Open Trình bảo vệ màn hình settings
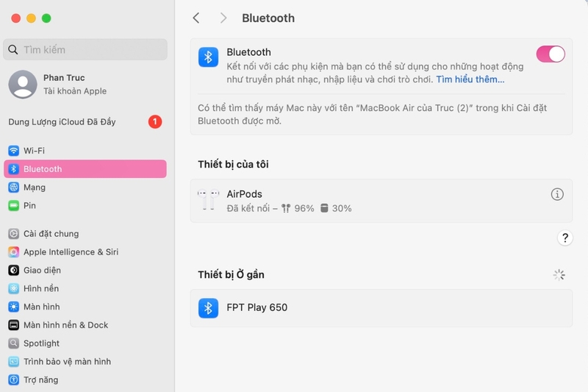The height and width of the screenshot is (392, 588). pos(85,362)
